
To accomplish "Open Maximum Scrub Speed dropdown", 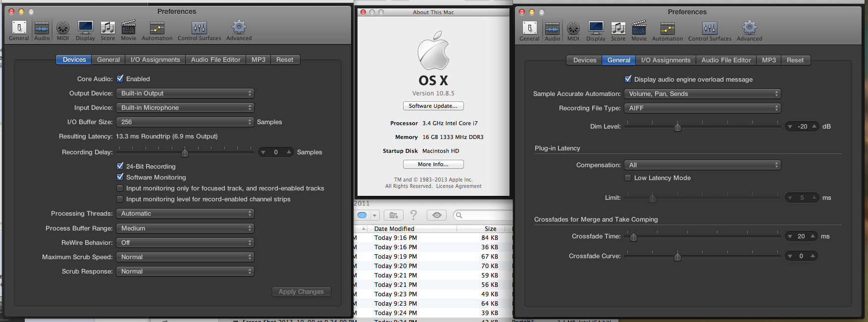I will (185, 257).
